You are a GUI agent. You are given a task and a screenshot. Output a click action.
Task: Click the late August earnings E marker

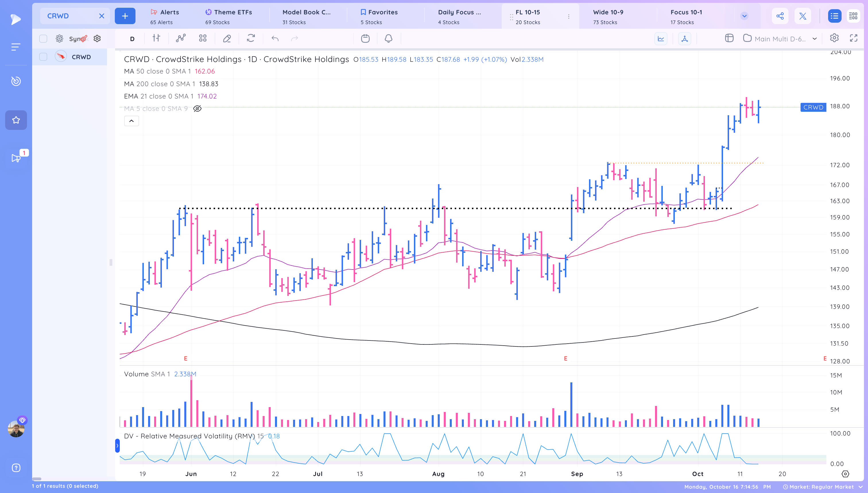(565, 358)
